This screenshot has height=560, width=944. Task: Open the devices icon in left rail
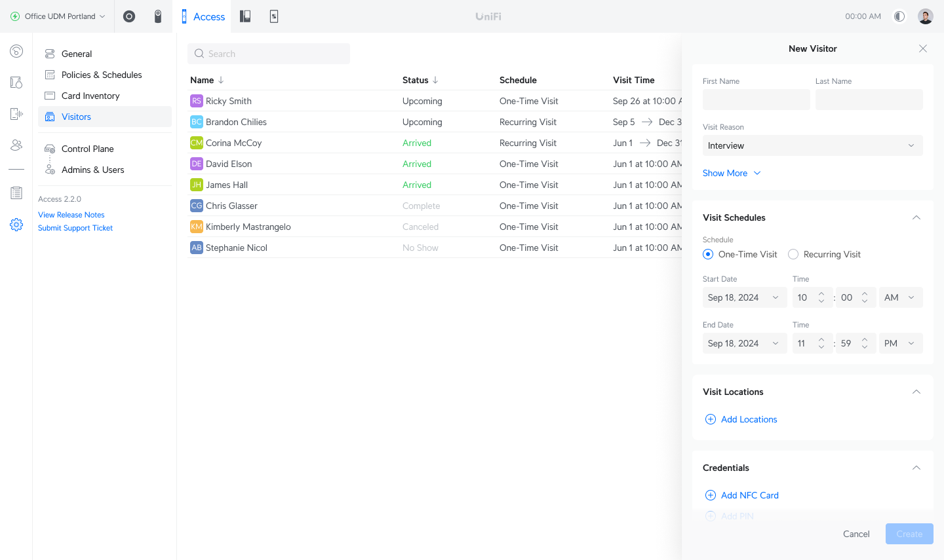point(16,114)
